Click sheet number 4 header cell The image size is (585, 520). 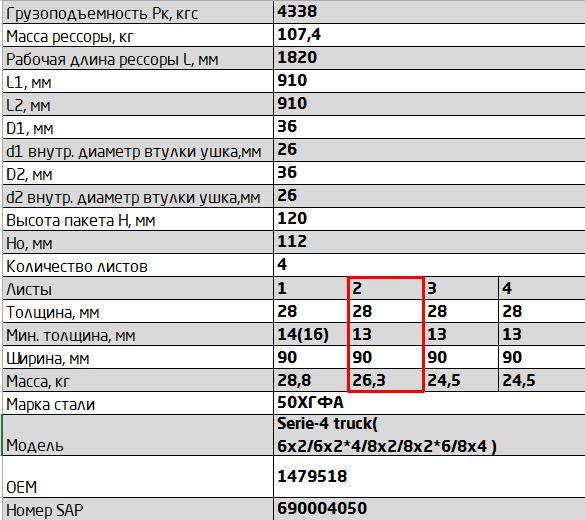pyautogui.click(x=542, y=288)
